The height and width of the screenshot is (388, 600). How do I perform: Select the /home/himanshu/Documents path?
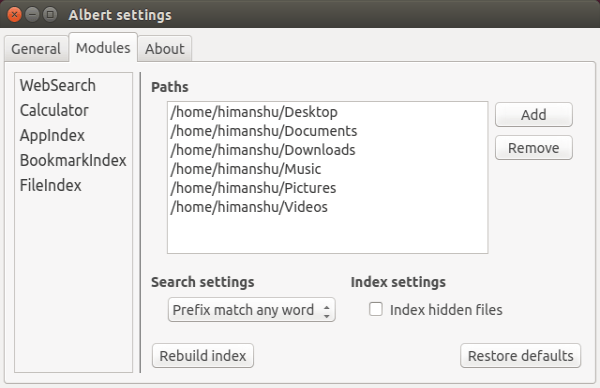(x=328, y=131)
